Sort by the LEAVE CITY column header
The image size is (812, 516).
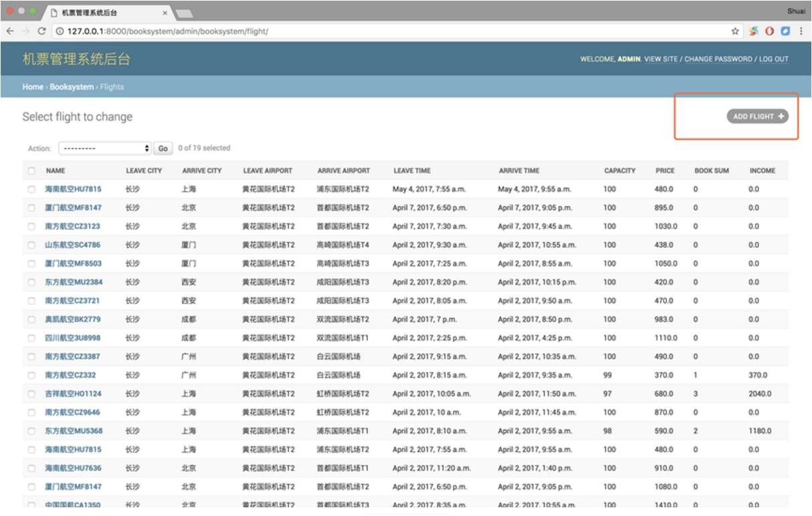coord(144,170)
